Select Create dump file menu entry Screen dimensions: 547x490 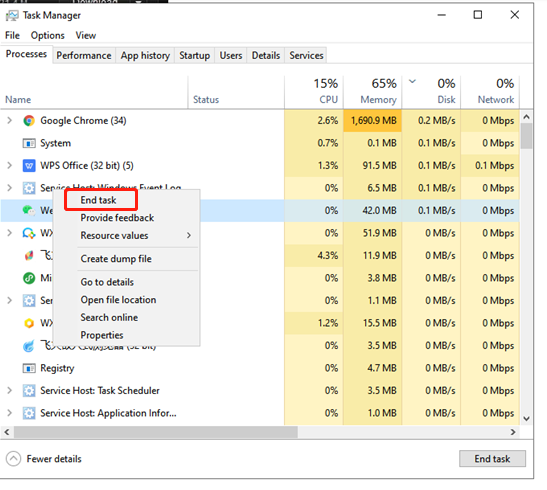click(x=116, y=259)
